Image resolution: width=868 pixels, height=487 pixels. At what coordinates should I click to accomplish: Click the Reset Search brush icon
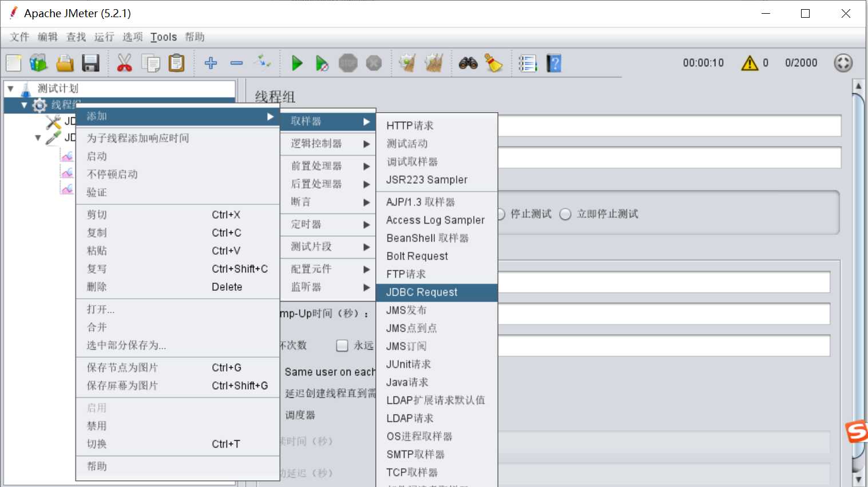(493, 63)
